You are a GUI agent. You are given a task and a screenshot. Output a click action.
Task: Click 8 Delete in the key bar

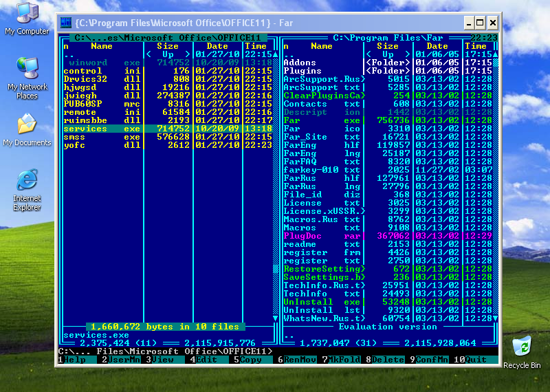point(385,360)
